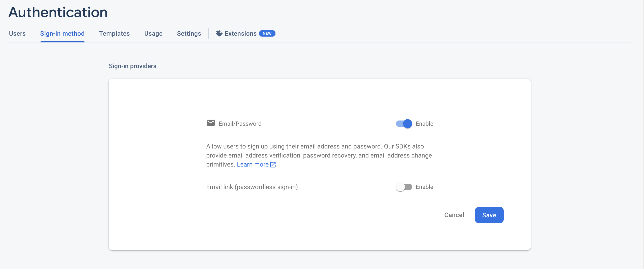Open the Extensions tab
This screenshot has width=644, height=269.
point(246,34)
